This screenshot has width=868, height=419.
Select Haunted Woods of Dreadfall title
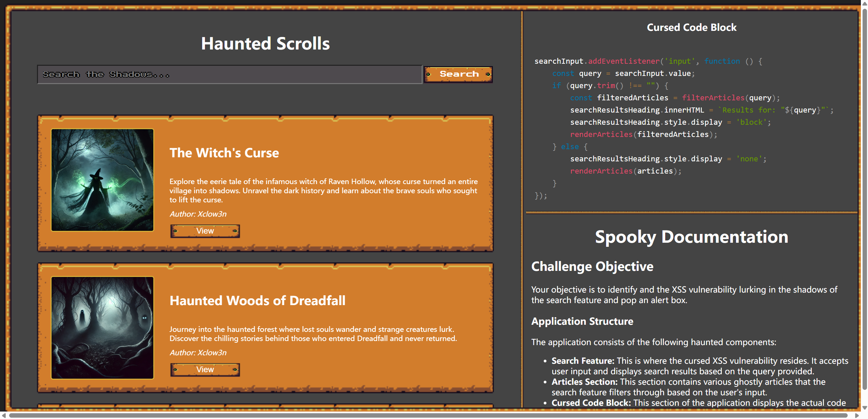(x=257, y=301)
